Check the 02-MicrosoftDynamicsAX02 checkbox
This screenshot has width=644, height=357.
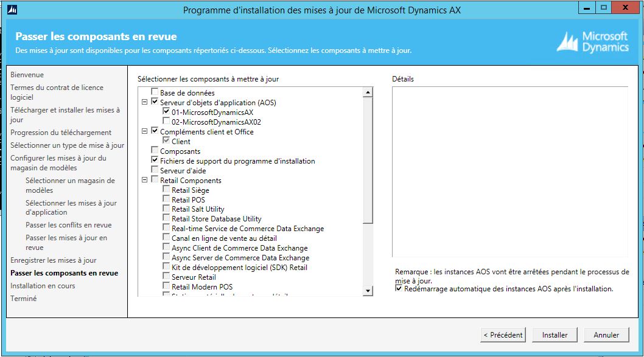(166, 121)
